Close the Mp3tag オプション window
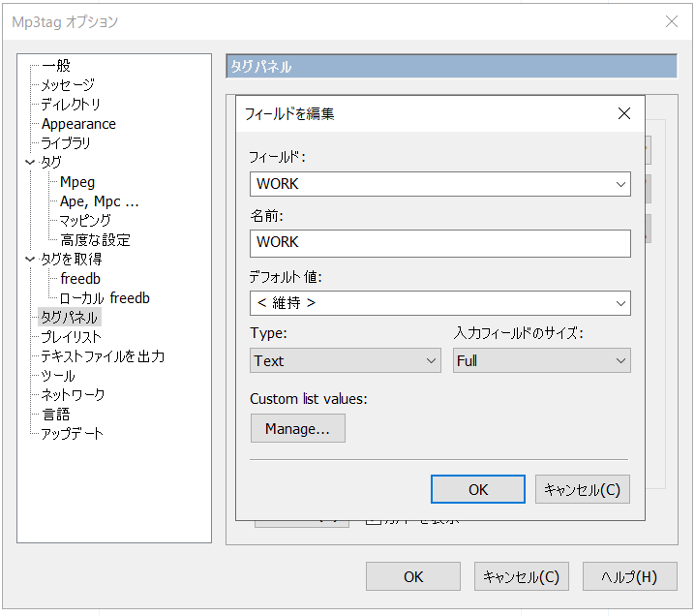 (x=672, y=21)
